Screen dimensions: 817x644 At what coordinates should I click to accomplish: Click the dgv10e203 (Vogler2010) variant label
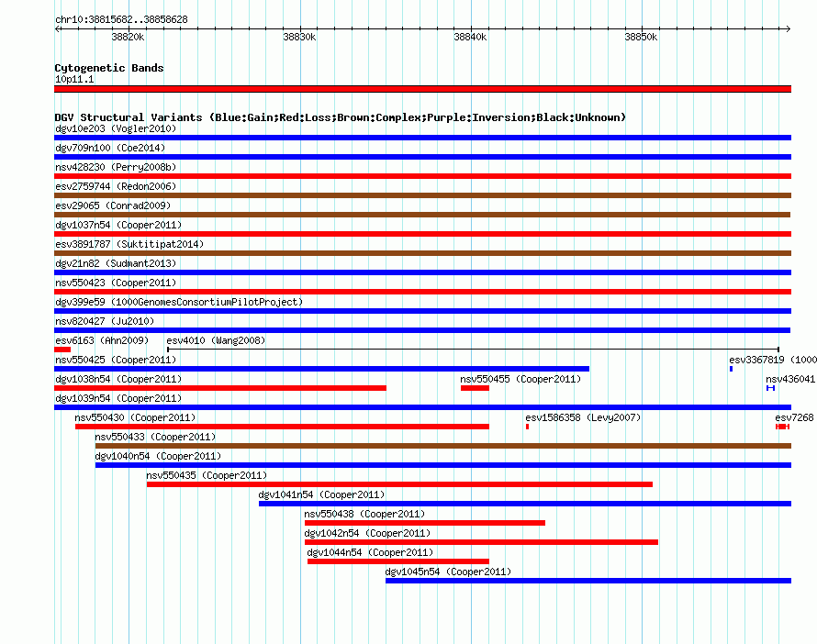116,128
